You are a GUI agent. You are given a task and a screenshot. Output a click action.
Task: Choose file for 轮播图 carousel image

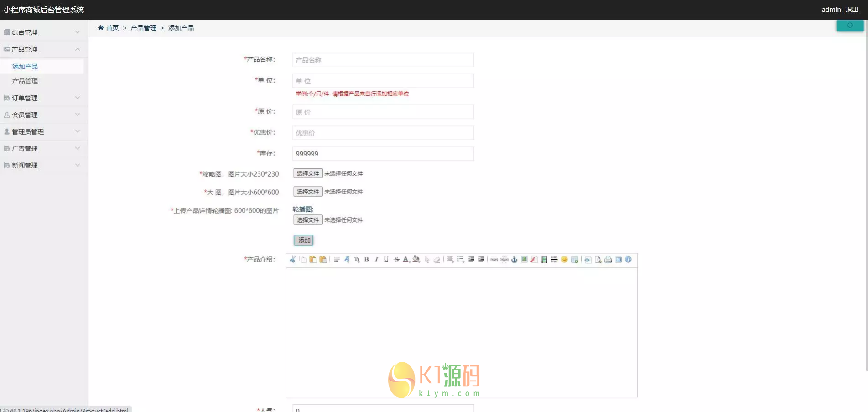pyautogui.click(x=308, y=220)
